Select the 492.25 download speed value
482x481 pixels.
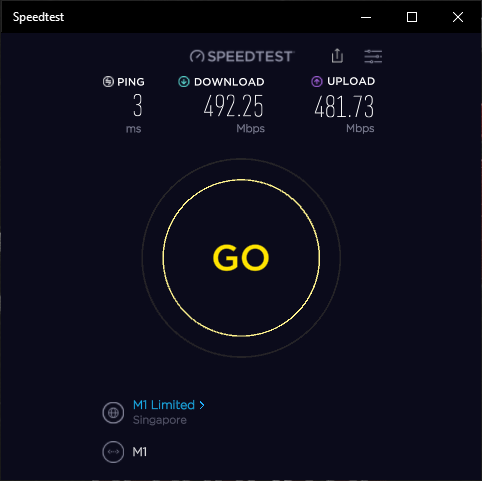pos(234,106)
